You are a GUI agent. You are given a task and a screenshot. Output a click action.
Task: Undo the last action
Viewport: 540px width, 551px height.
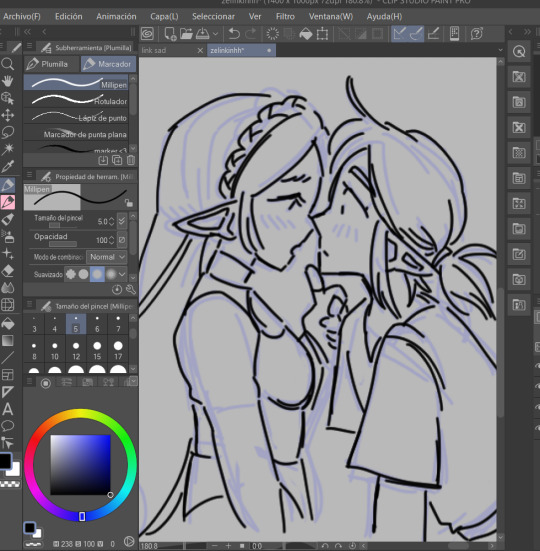234,34
